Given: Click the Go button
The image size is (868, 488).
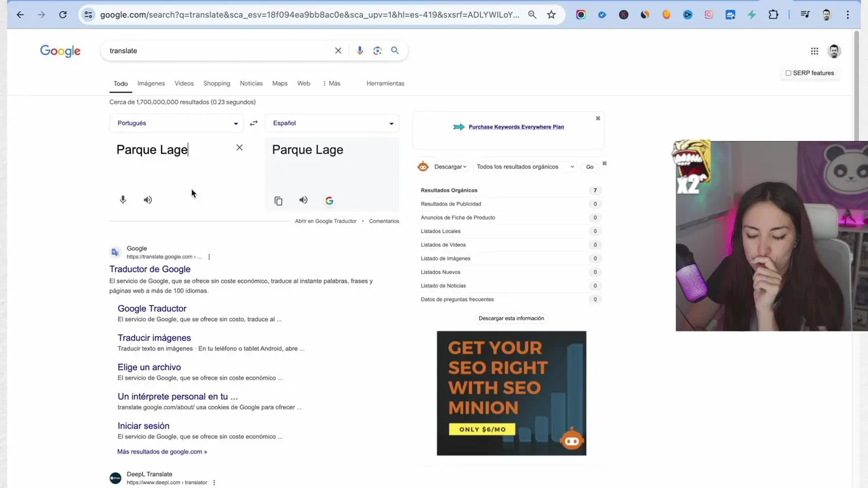Looking at the screenshot, I should click(589, 167).
